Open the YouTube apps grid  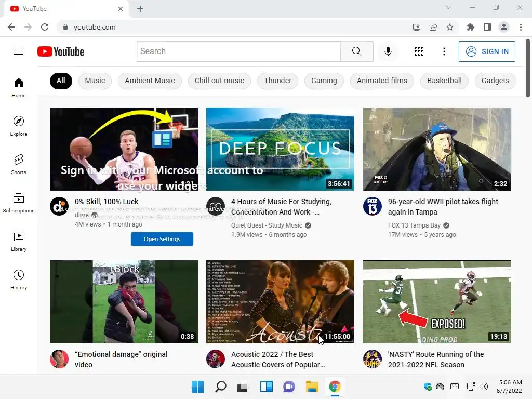[x=419, y=51]
